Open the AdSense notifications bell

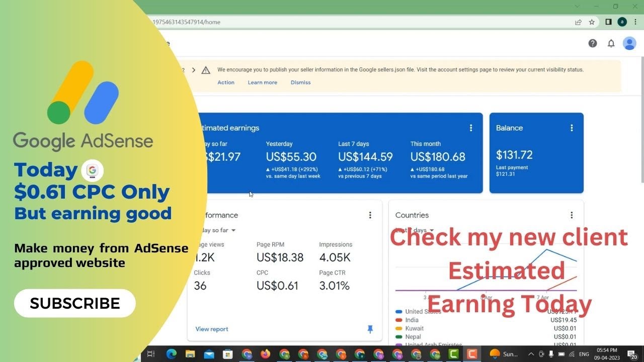point(611,43)
